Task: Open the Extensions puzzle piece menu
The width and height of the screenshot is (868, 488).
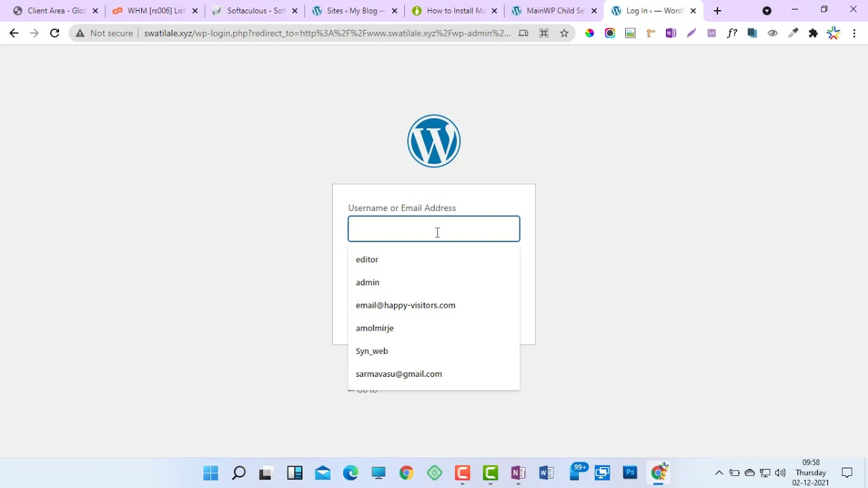Action: [x=813, y=33]
